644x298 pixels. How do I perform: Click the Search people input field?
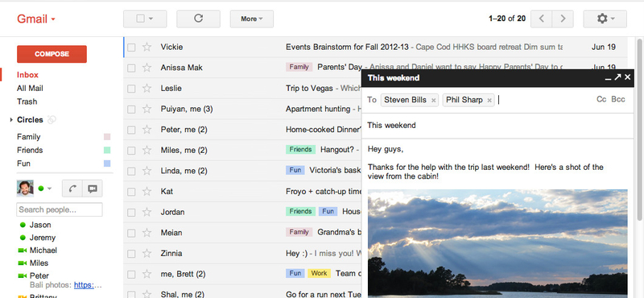60,209
